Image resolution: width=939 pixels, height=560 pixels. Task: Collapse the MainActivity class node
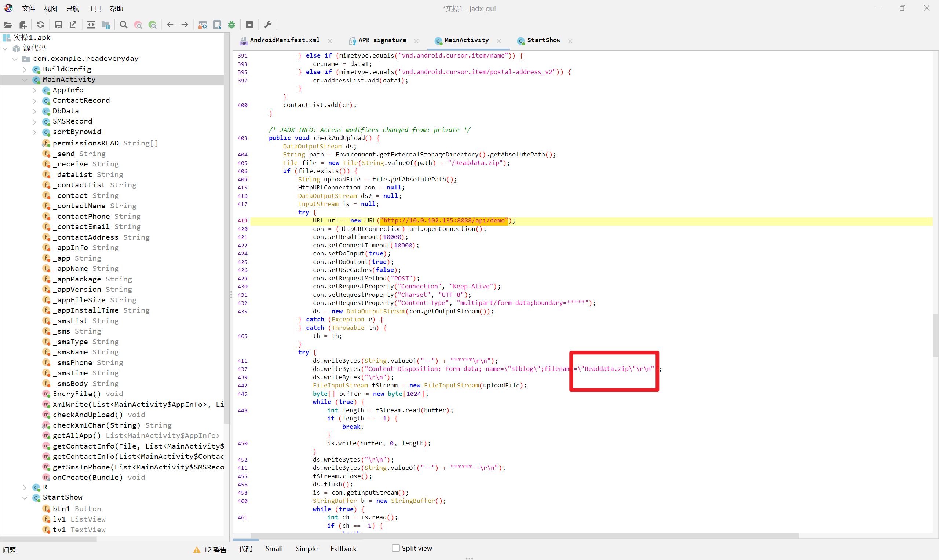click(25, 80)
